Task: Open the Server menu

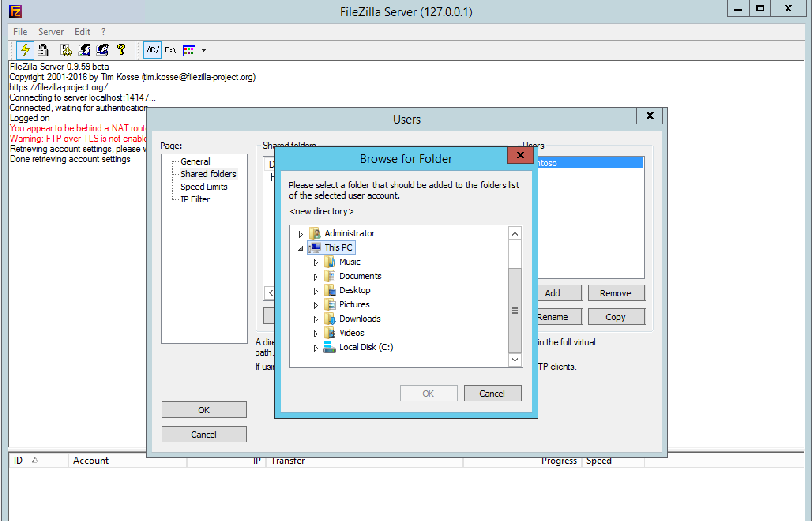Action: click(x=51, y=32)
